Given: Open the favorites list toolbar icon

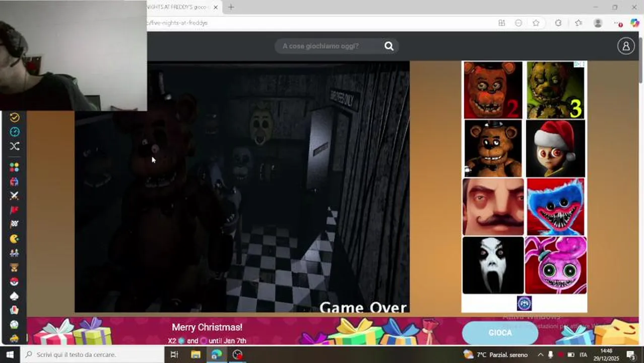Looking at the screenshot, I should tap(578, 23).
